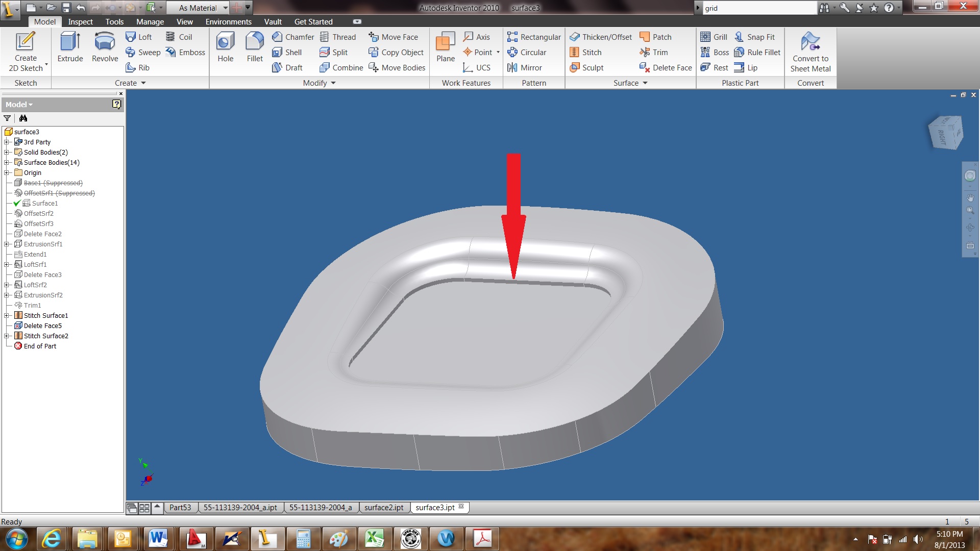The image size is (980, 551).
Task: Select the Stitch surface tool
Action: coord(585,52)
